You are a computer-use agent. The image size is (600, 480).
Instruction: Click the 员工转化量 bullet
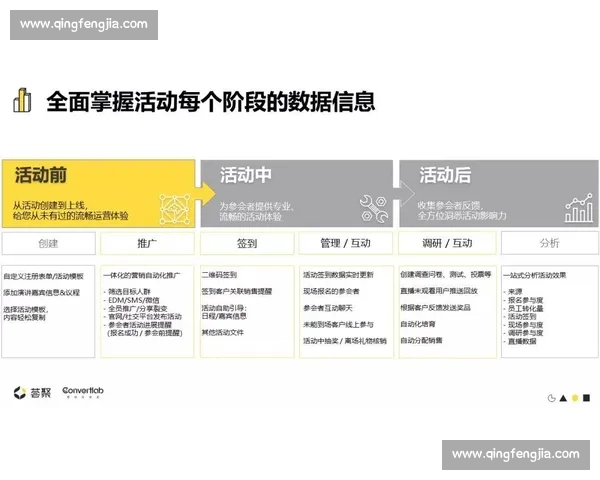(x=523, y=309)
